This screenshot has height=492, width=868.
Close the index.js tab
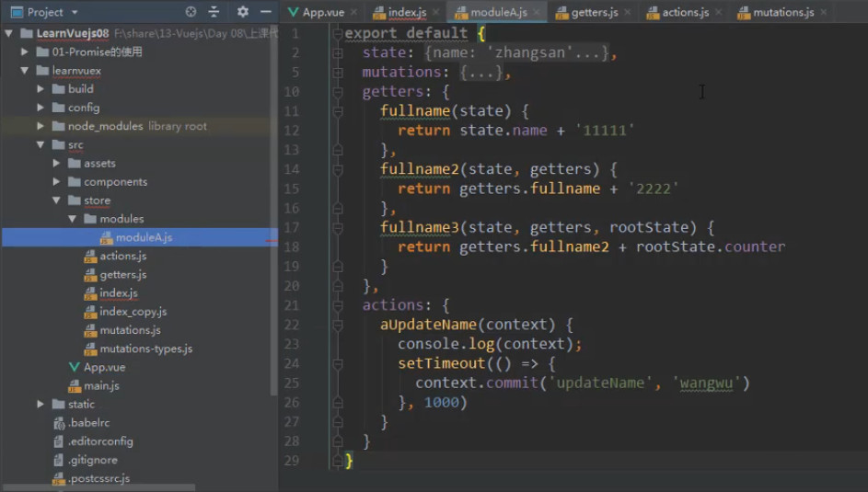(x=435, y=12)
